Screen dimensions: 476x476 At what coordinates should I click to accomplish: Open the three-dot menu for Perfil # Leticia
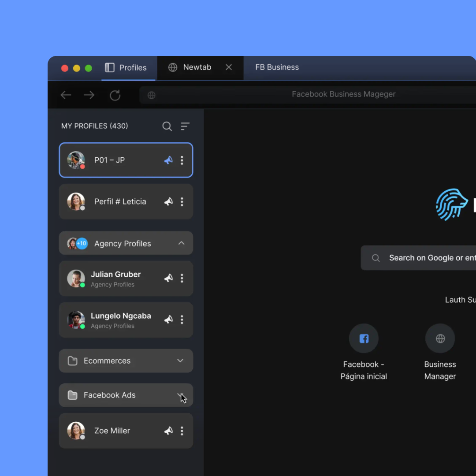click(182, 201)
